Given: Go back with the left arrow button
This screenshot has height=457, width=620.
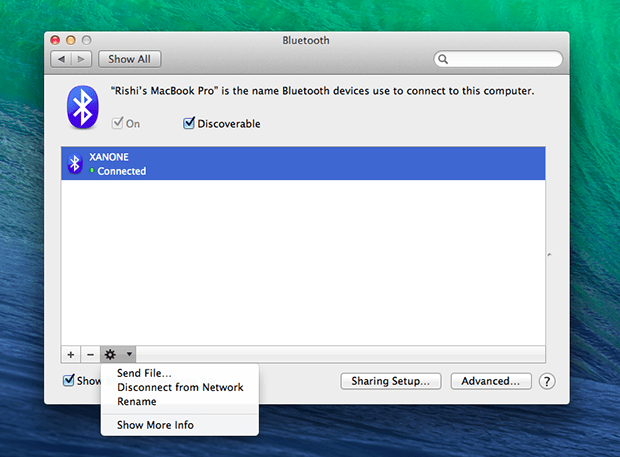Looking at the screenshot, I should 62,60.
